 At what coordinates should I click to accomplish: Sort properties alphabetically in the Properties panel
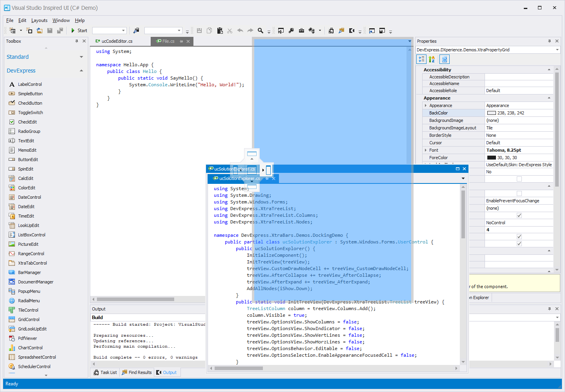(432, 59)
